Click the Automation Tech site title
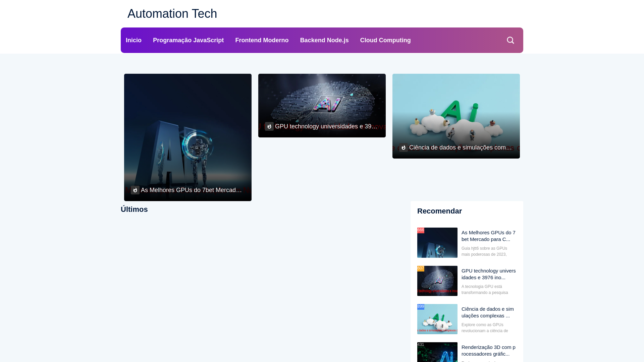 coord(172,14)
